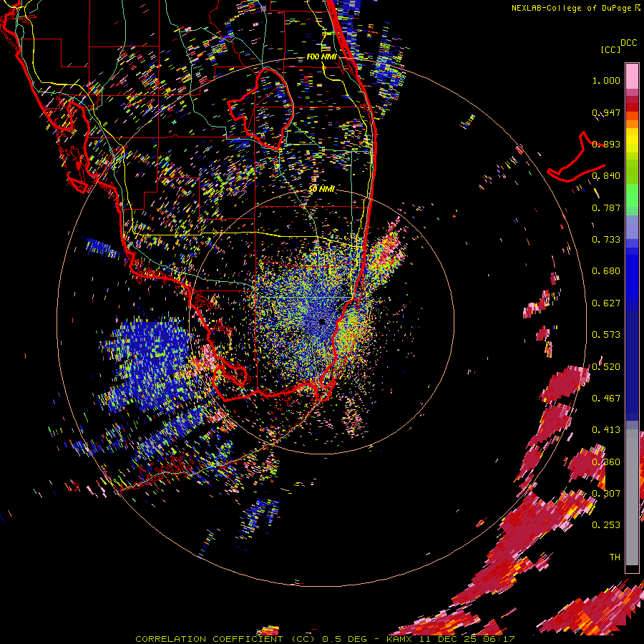
Task: Pick the yellow segment of the color bar
Action: (632, 140)
